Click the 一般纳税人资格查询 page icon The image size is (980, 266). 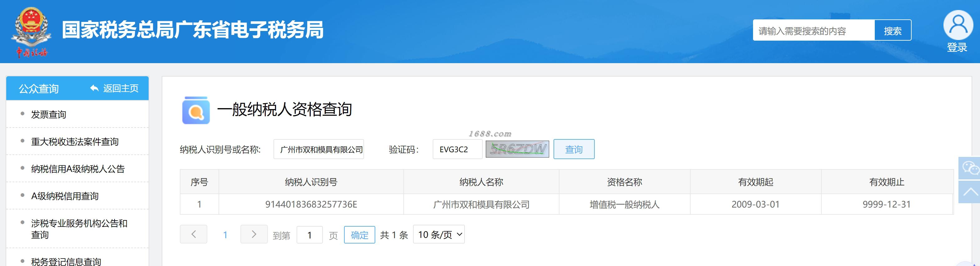(x=196, y=110)
